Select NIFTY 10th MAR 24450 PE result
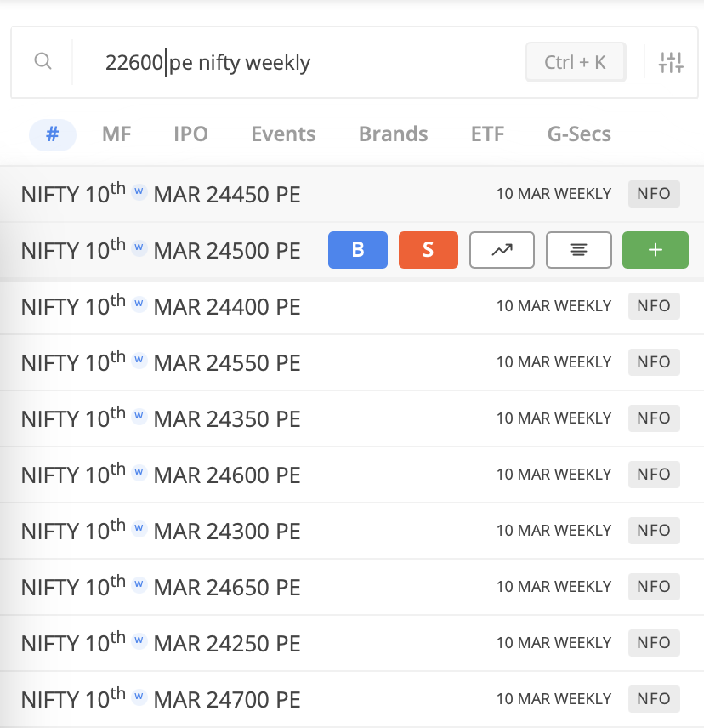The width and height of the screenshot is (704, 728). coord(161,194)
